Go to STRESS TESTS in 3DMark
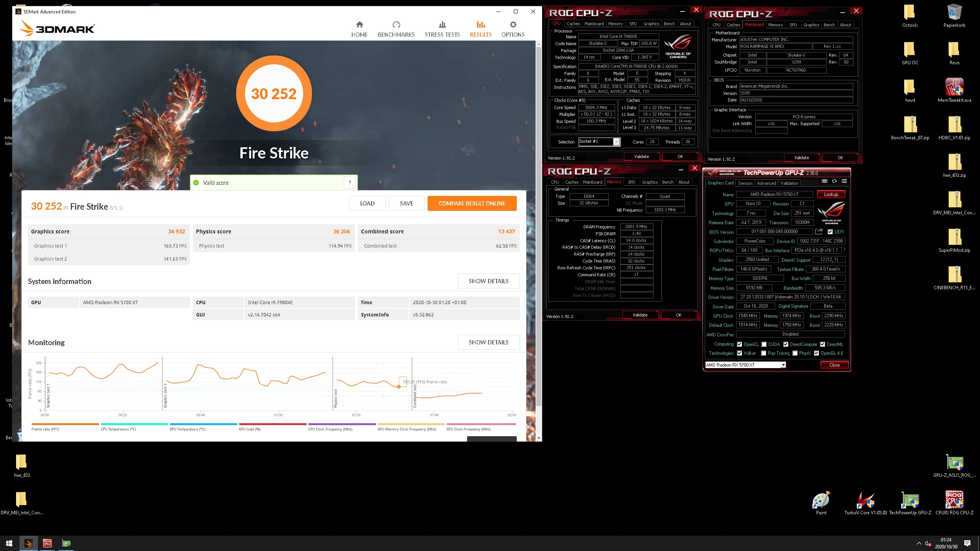The image size is (980, 551). pyautogui.click(x=442, y=29)
